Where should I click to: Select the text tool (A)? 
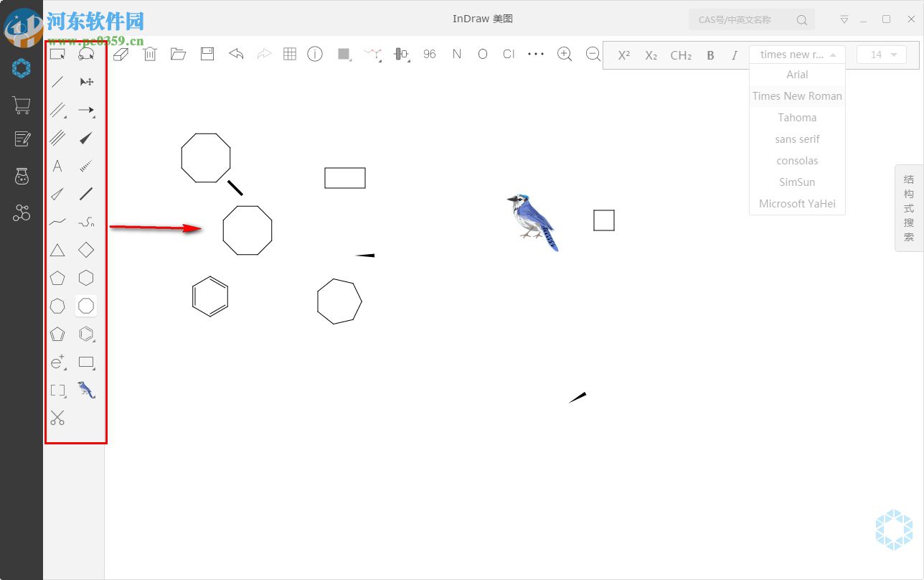click(57, 166)
